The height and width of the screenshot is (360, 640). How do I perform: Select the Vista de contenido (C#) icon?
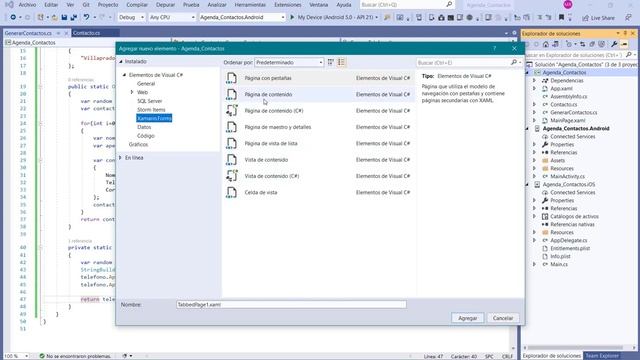(x=231, y=176)
